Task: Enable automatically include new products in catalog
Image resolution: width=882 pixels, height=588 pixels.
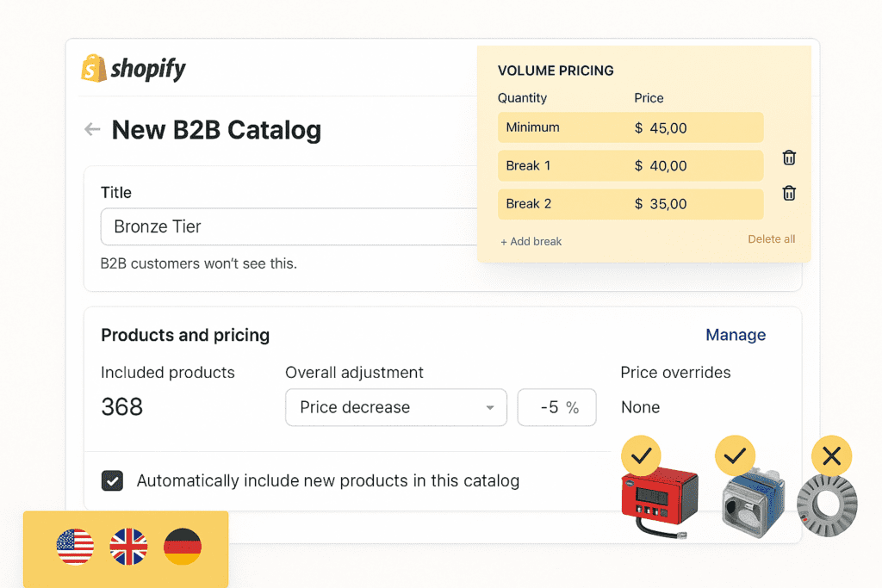Action: pyautogui.click(x=112, y=480)
